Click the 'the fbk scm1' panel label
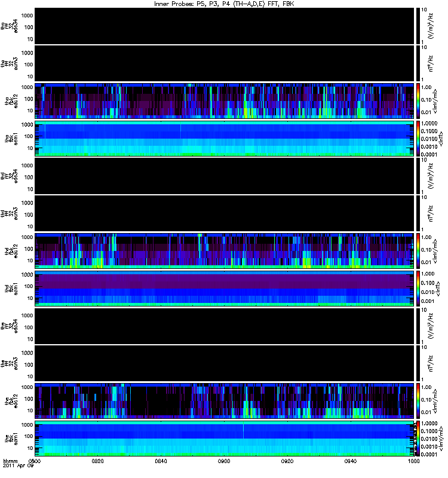Screen dimensions: 448x478 (11, 439)
